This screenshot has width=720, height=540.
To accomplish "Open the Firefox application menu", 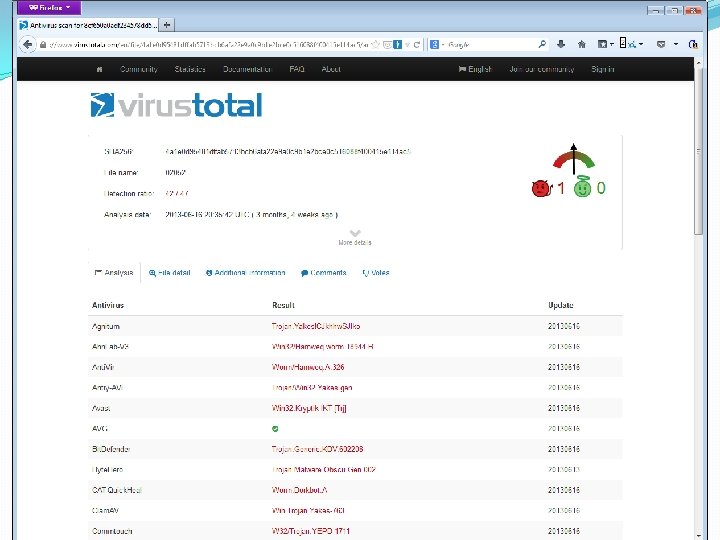I will 49,7.
